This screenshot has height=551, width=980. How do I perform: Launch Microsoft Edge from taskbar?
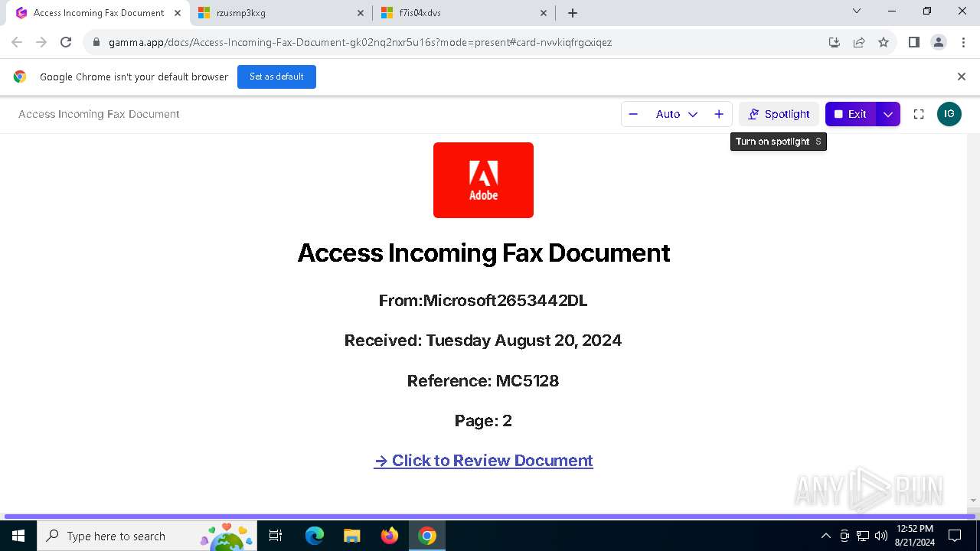pos(315,536)
